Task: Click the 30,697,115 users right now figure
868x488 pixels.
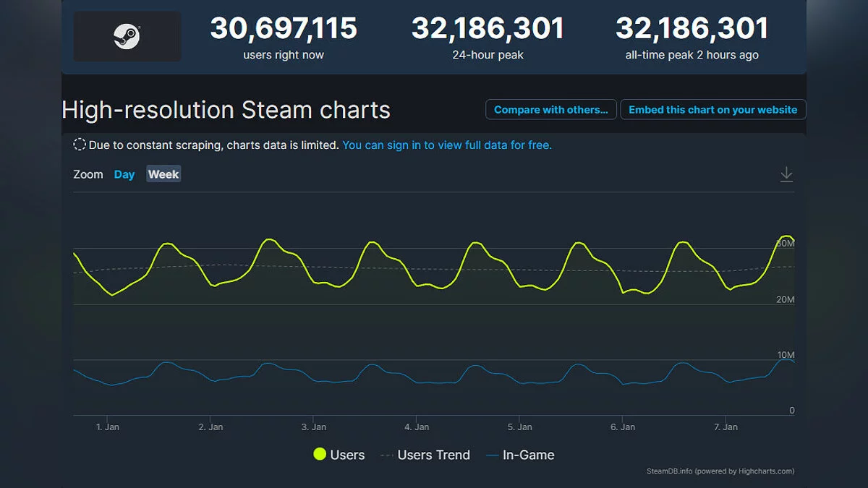Action: coord(284,29)
